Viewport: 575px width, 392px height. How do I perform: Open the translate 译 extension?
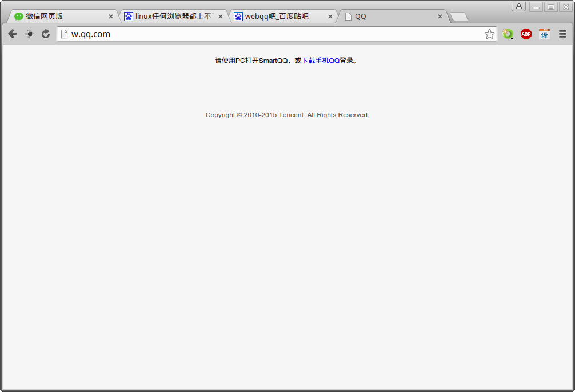(544, 34)
